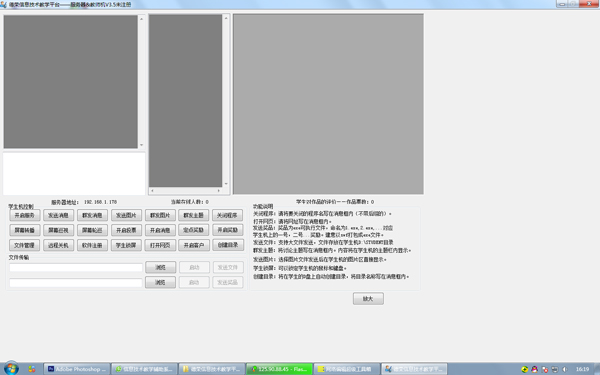The height and width of the screenshot is (375, 600).
Task: Open 文件管理 file management
Action: [x=24, y=245]
